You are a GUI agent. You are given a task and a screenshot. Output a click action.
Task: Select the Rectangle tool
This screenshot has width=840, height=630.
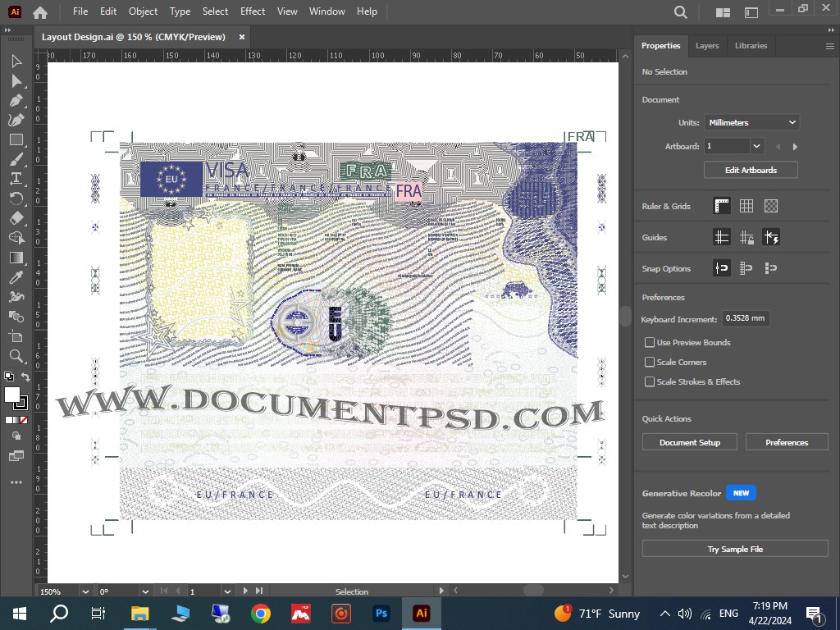[x=16, y=139]
